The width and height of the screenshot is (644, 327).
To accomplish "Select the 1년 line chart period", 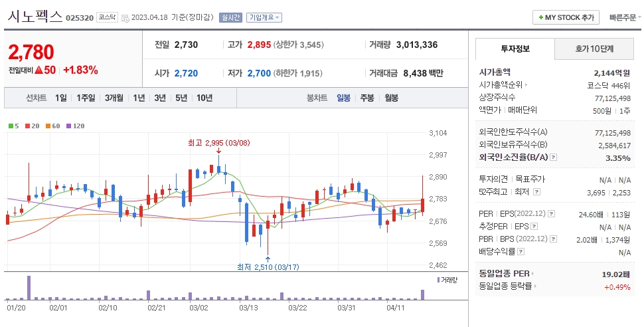I will [139, 98].
